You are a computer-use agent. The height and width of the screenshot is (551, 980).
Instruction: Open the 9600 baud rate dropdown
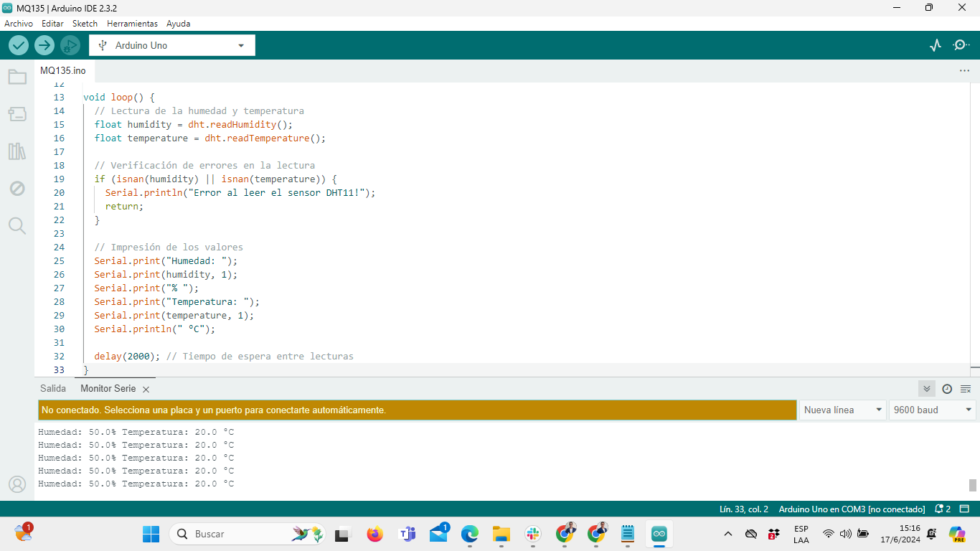[x=932, y=410]
